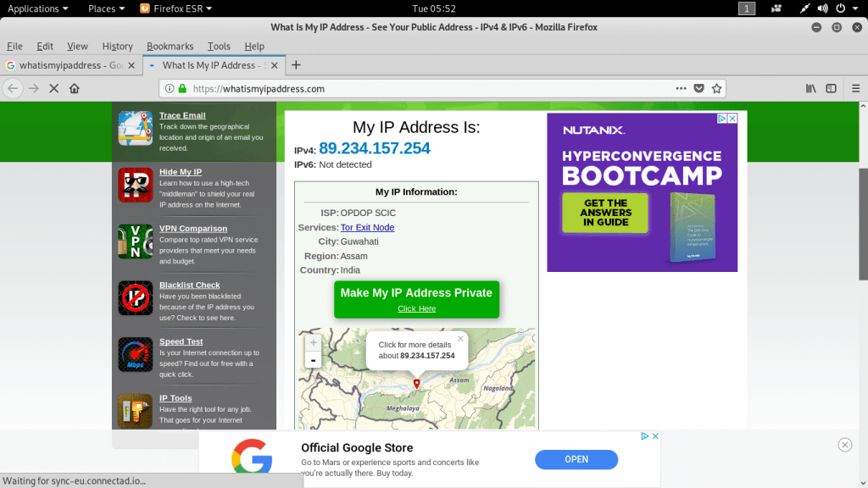Open the Applications menu dropdown
Screen dimensions: 868x488
click(x=37, y=8)
